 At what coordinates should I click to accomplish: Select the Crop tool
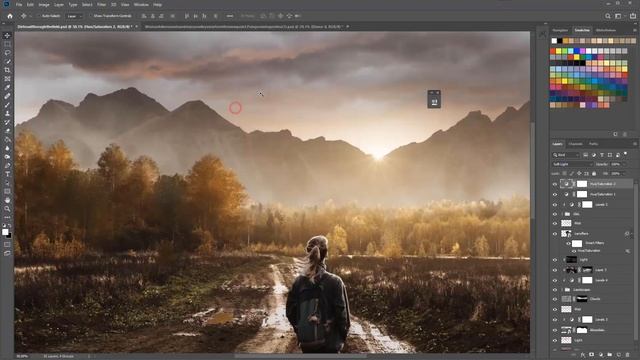(x=7, y=70)
